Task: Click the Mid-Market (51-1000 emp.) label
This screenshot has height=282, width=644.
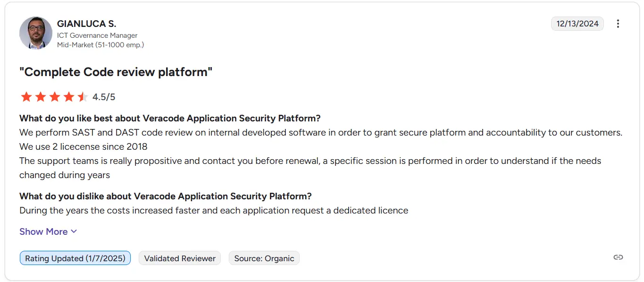Action: coord(100,45)
